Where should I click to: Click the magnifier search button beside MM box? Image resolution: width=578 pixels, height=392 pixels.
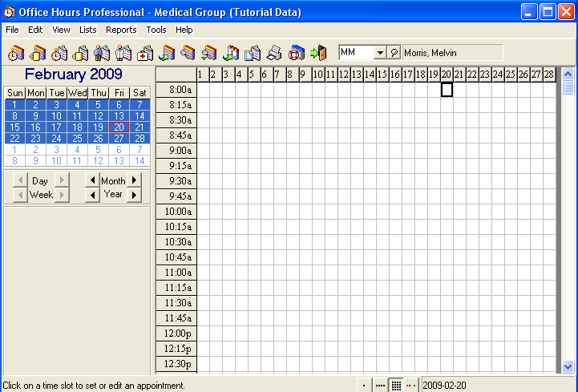394,52
